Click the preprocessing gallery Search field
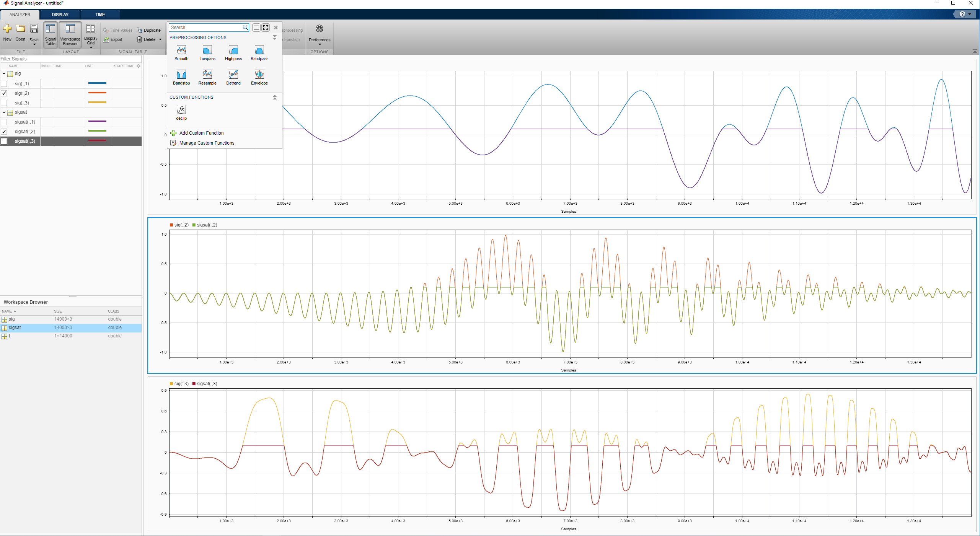 tap(205, 28)
